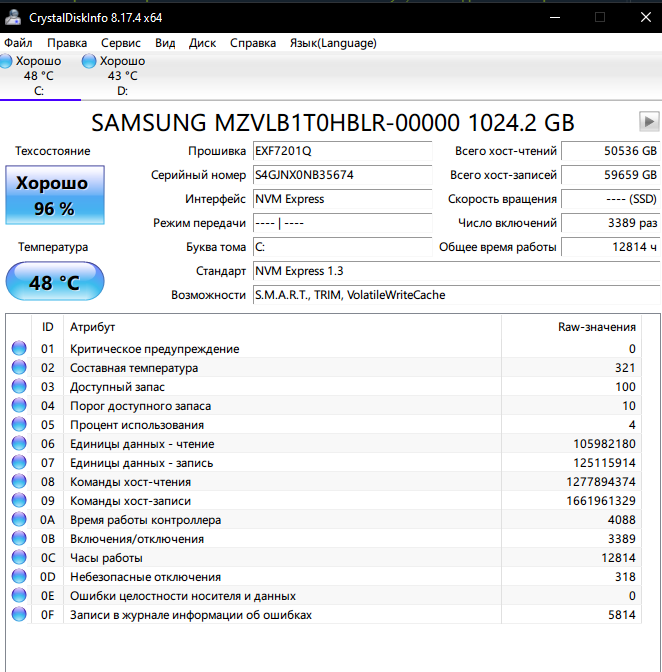Click raw value 5814
Screen dimensions: 662x672
coord(622,615)
